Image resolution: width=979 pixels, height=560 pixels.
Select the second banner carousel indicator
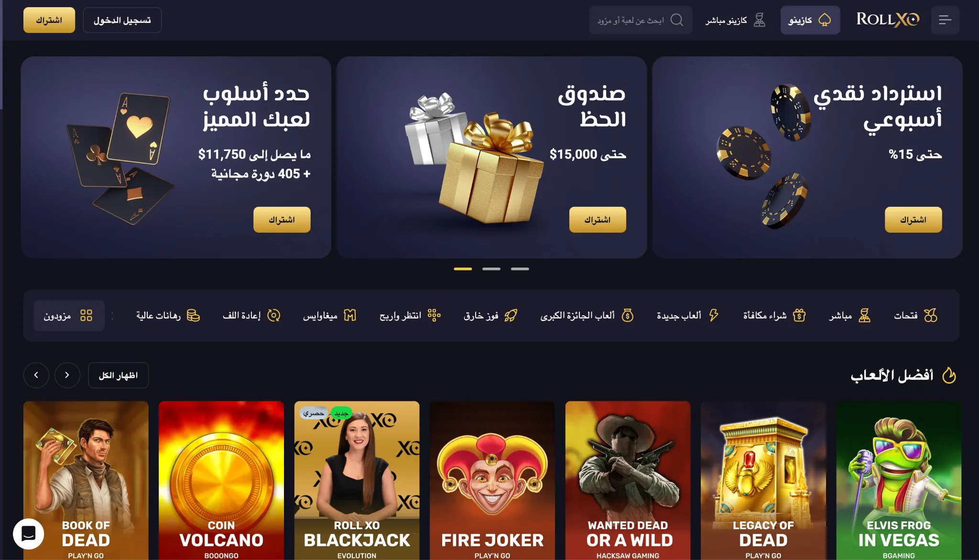[491, 269]
